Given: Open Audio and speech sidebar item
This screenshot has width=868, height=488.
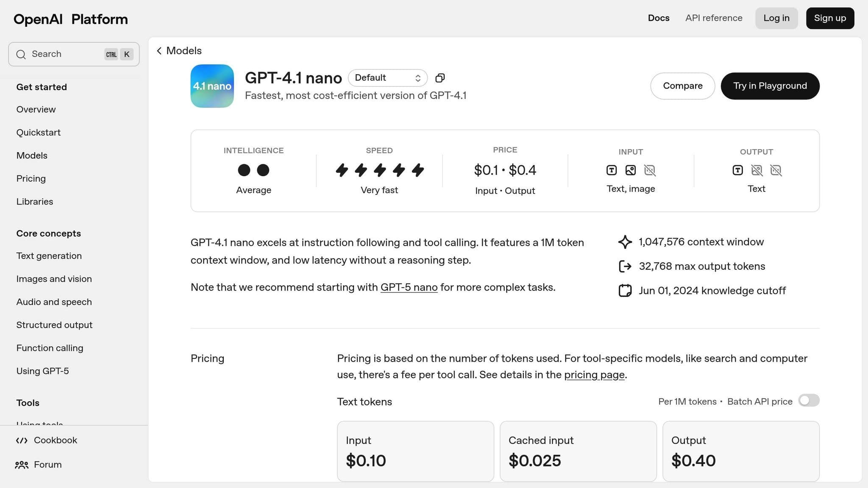Looking at the screenshot, I should [x=54, y=302].
